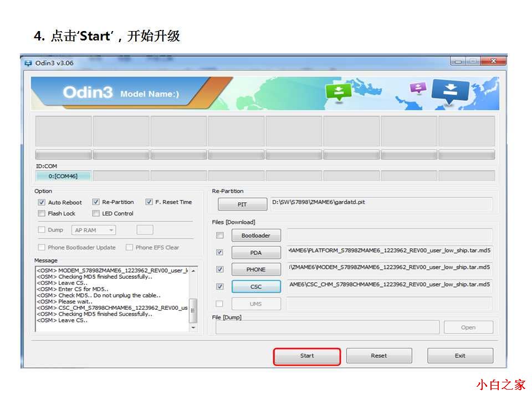
Task: Click the Odin3 app icon in title bar
Action: (x=28, y=63)
